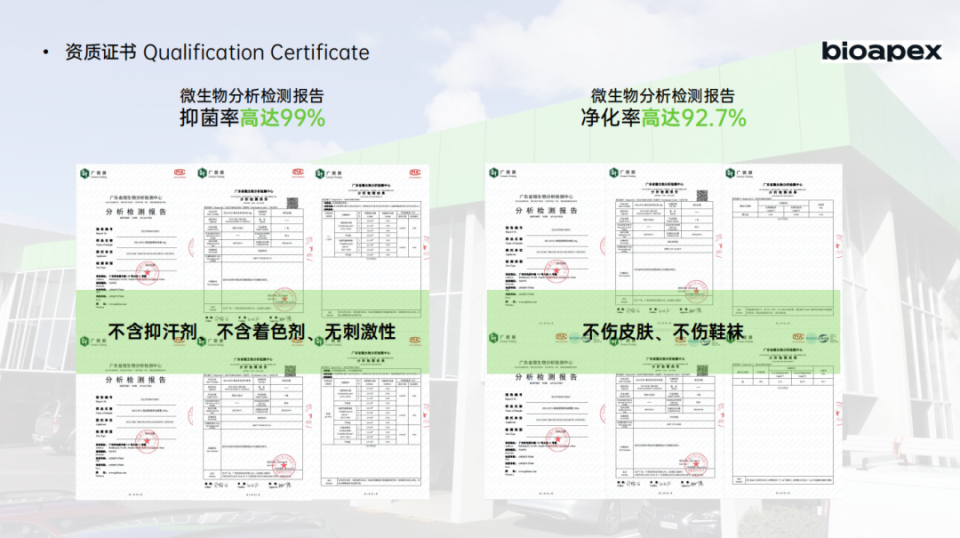Click the QR code on right group's top-middle page

(702, 195)
